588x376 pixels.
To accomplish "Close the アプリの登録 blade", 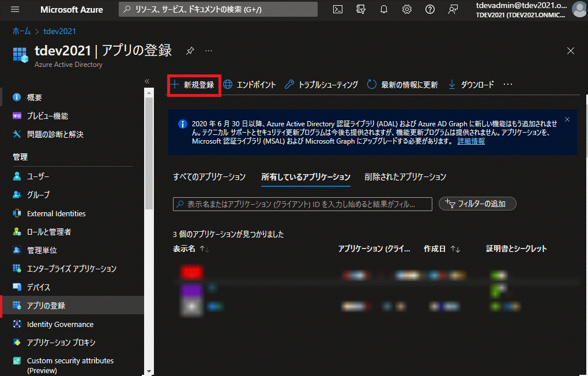I will [570, 51].
